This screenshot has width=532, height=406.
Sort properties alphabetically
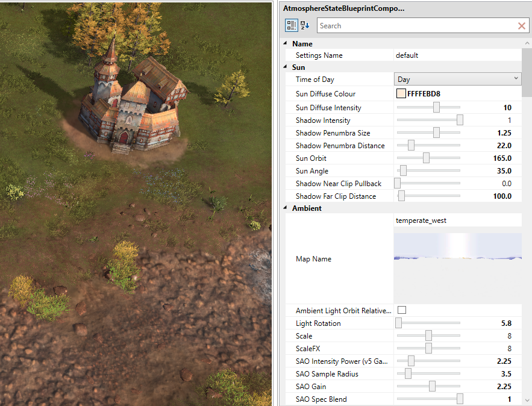point(305,25)
